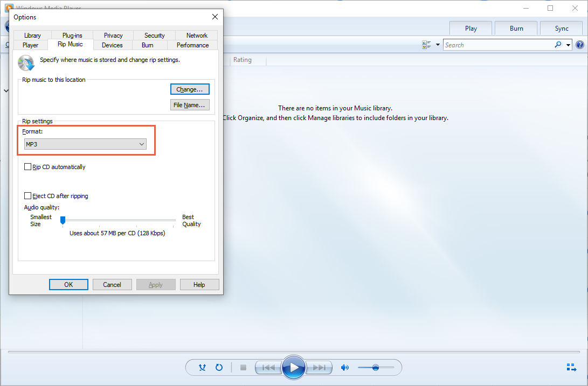Go to the previous track
The image size is (588, 386).
tap(268, 367)
